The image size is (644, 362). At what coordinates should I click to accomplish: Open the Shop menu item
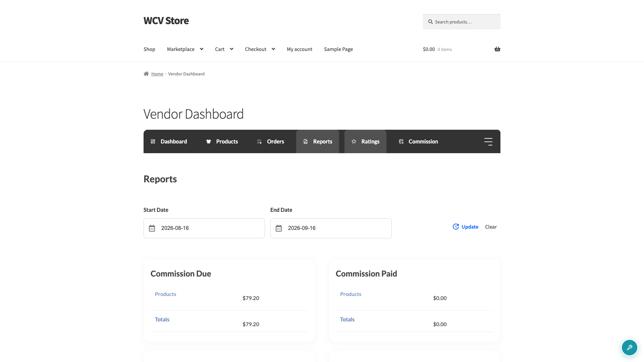[x=149, y=49]
